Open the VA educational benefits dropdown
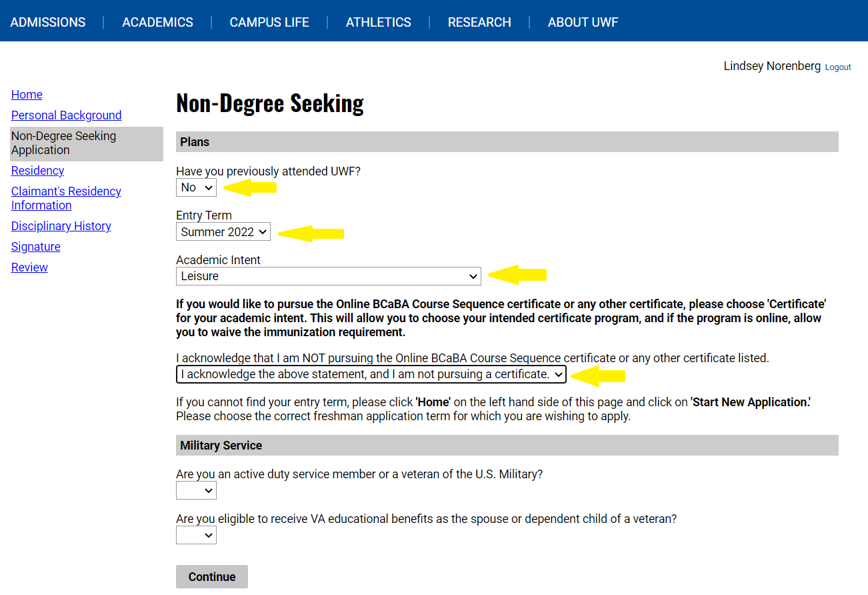The image size is (868, 595). pyautogui.click(x=196, y=535)
